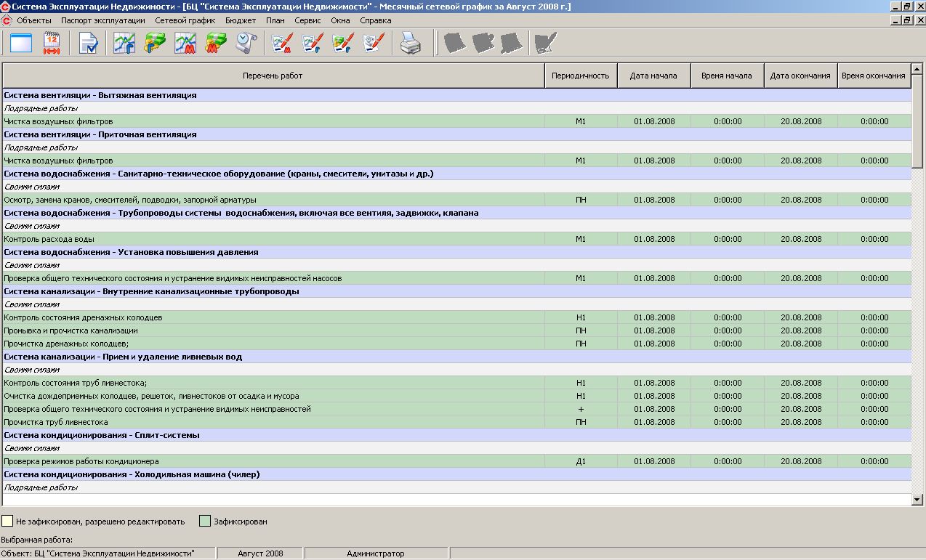Open the Сервис menu
This screenshot has width=926, height=560.
[x=308, y=20]
